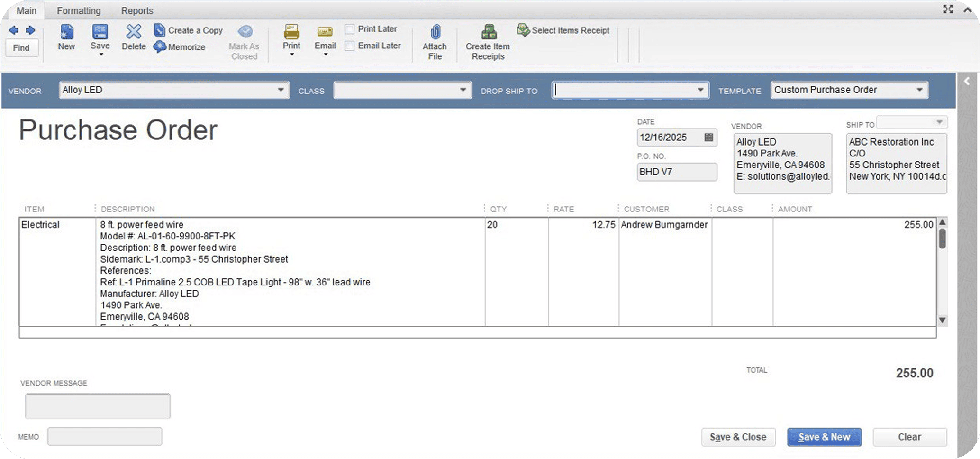Click the Save & New button
Image resolution: width=980 pixels, height=459 pixels.
(x=824, y=437)
